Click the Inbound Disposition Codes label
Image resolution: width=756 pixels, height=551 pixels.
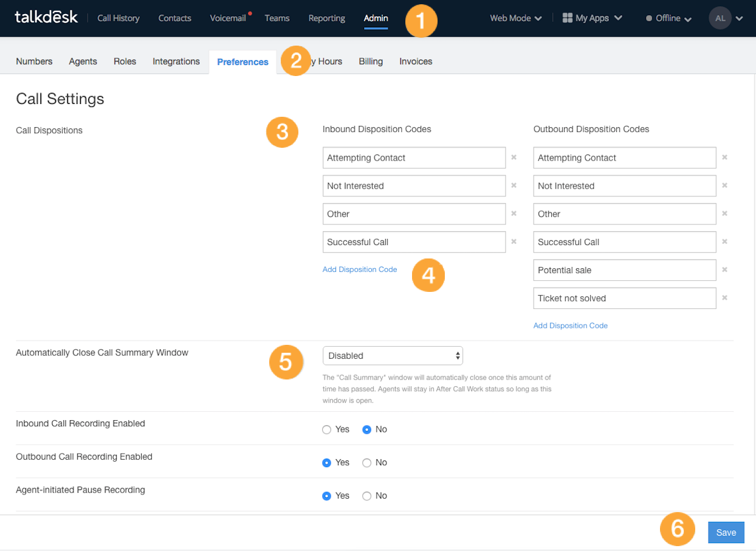point(377,129)
